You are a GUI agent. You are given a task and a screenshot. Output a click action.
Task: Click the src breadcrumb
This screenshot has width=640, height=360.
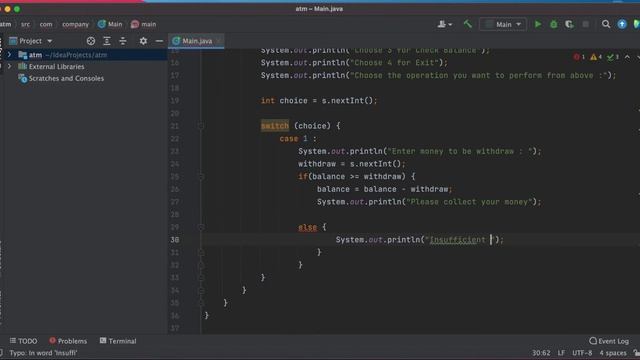click(25, 24)
